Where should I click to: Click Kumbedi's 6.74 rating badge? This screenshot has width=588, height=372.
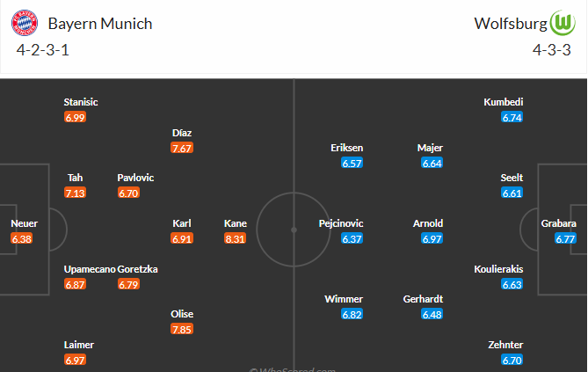512,117
